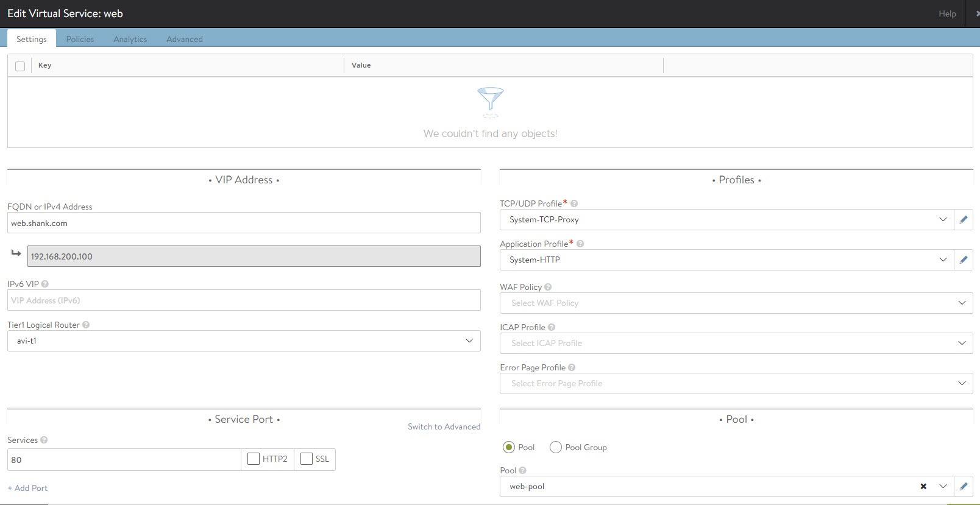The image size is (980, 505).
Task: Show help for TCP/UDP Profile
Action: tap(574, 203)
